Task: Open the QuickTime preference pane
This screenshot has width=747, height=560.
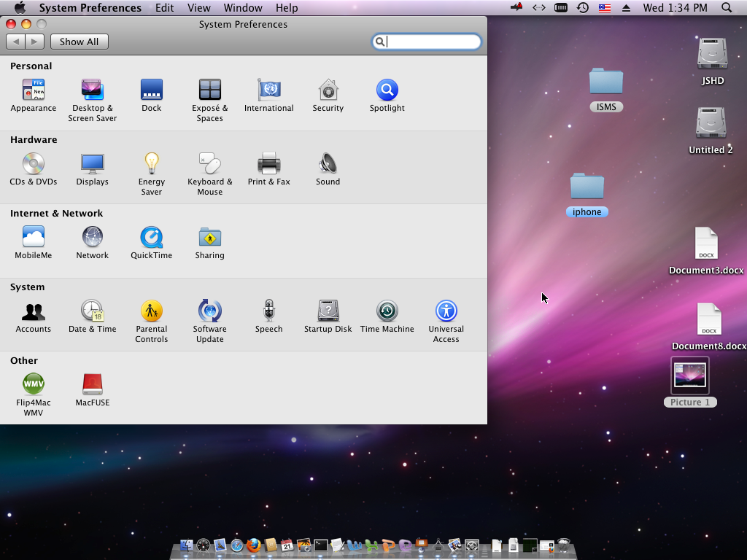Action: click(152, 243)
